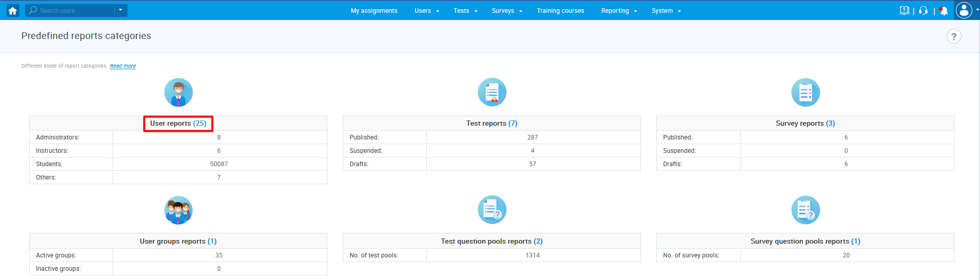Open the help manual book icon
Screen dimensions: 980x280
[904, 11]
